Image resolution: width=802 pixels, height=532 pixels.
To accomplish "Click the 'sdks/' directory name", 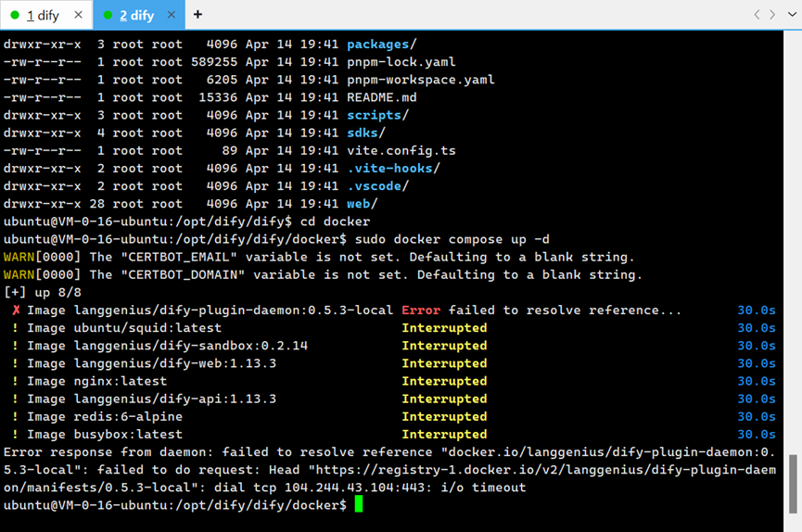I will tap(366, 133).
